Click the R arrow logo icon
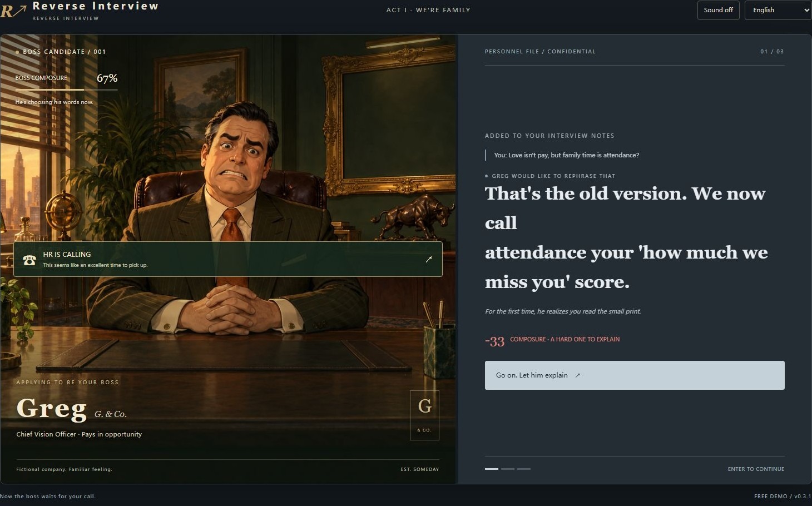The width and height of the screenshot is (812, 506). [13, 10]
